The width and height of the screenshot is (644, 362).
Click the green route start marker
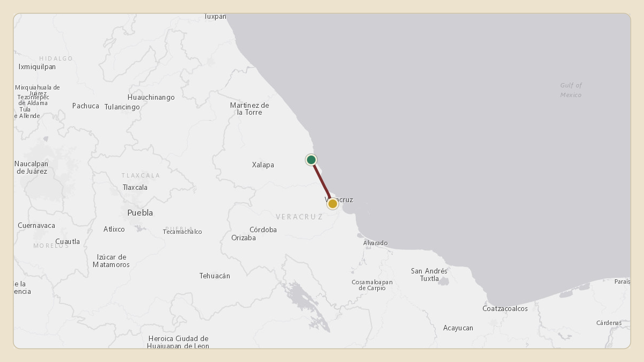click(x=311, y=160)
